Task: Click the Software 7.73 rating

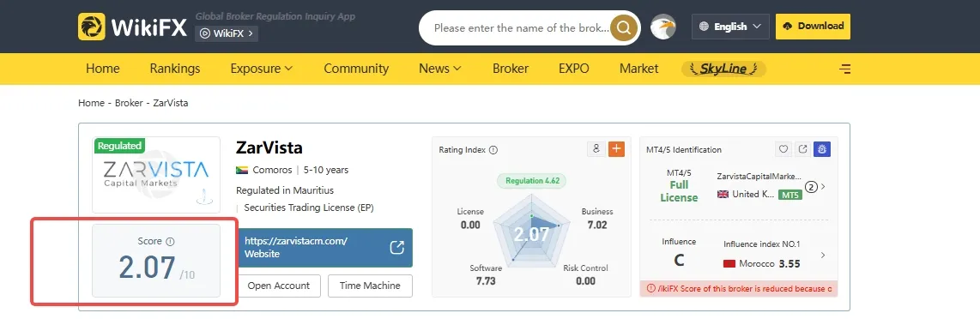Action: (486, 274)
